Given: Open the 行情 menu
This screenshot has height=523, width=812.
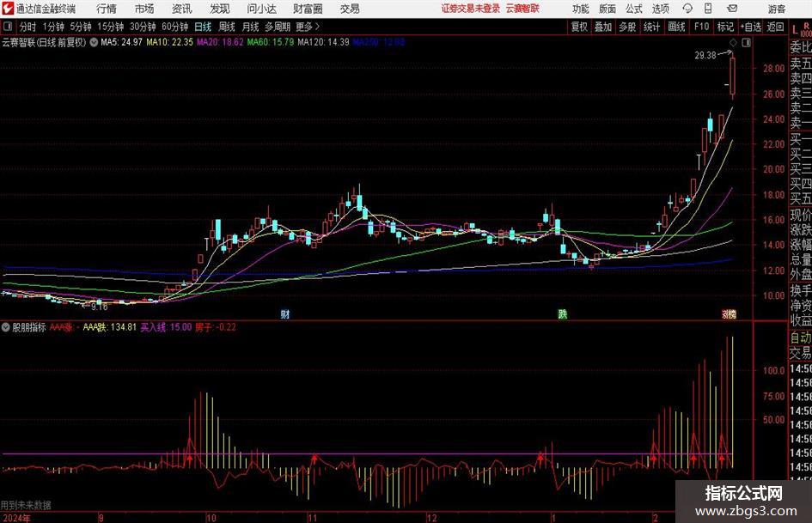Looking at the screenshot, I should point(107,9).
